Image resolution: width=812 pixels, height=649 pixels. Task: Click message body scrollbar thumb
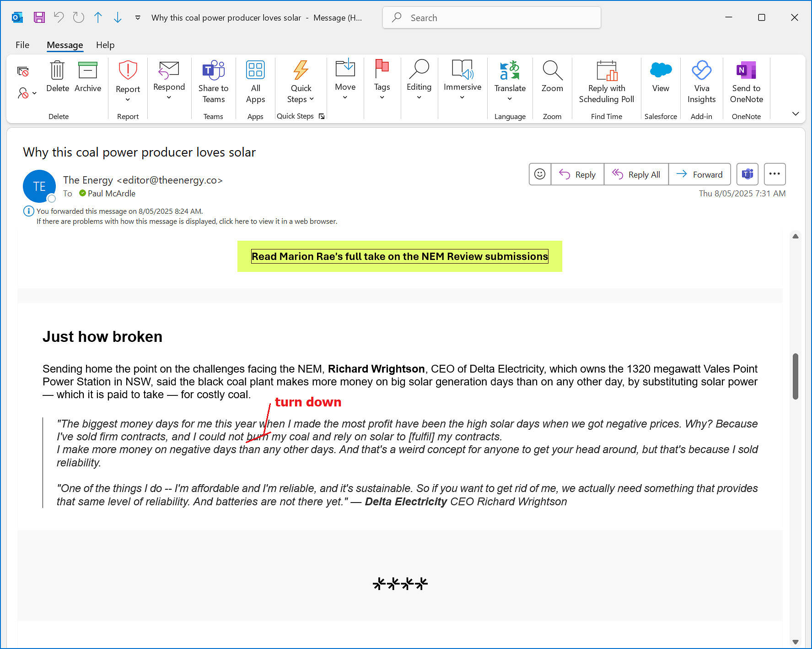pos(796,376)
